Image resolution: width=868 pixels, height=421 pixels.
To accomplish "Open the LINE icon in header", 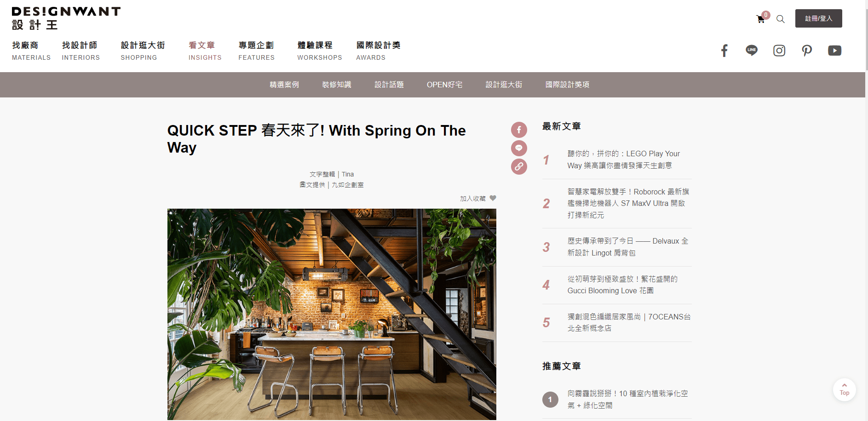I will click(x=752, y=51).
